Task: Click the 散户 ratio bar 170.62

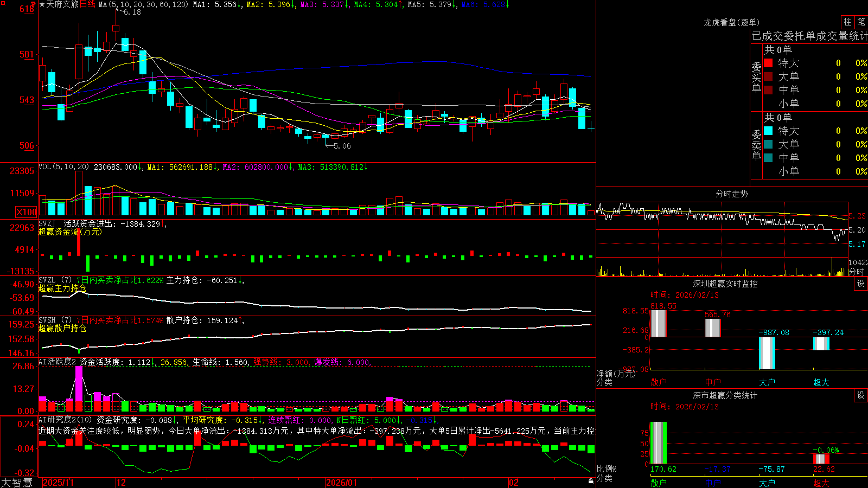Action: [658, 442]
